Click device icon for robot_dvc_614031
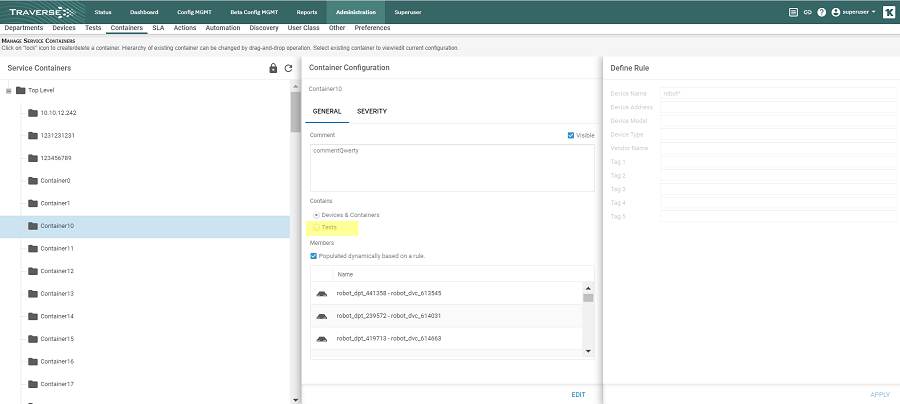The height and width of the screenshot is (404, 900). pyautogui.click(x=321, y=316)
